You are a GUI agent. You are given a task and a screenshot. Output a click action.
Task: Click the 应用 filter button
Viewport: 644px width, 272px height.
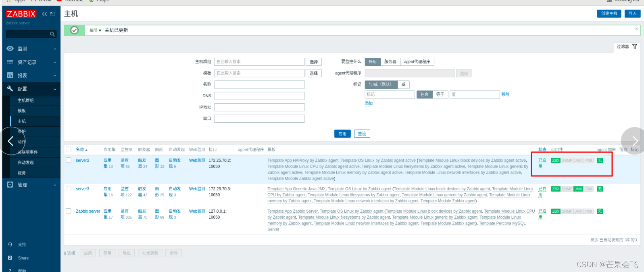click(342, 134)
